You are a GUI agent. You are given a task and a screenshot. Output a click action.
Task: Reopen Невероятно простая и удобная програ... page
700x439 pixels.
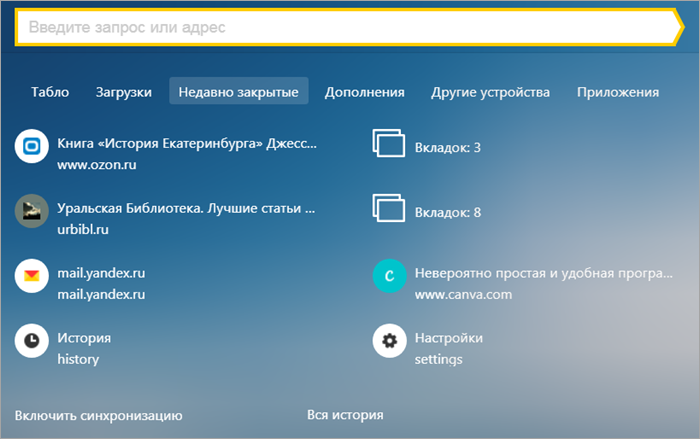[544, 273]
